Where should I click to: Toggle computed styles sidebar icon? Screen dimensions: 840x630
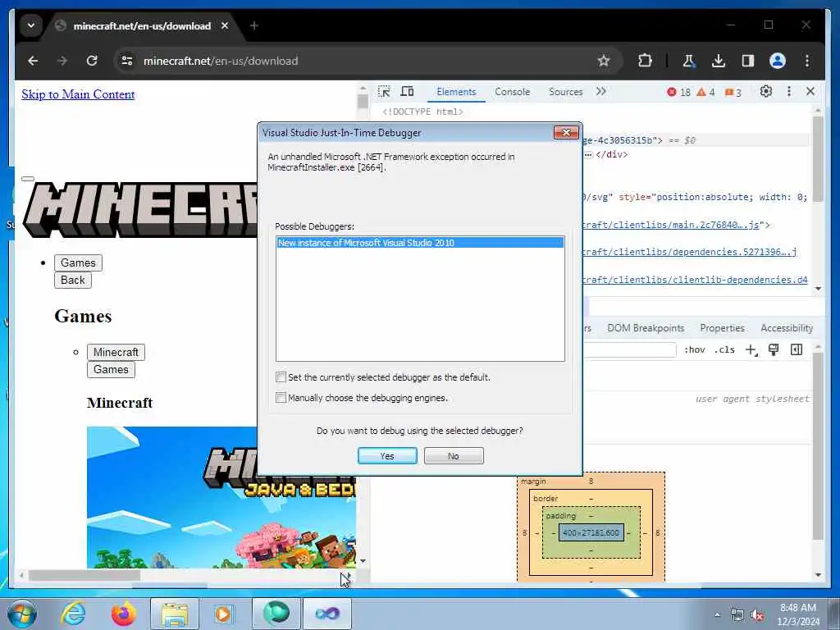point(797,349)
